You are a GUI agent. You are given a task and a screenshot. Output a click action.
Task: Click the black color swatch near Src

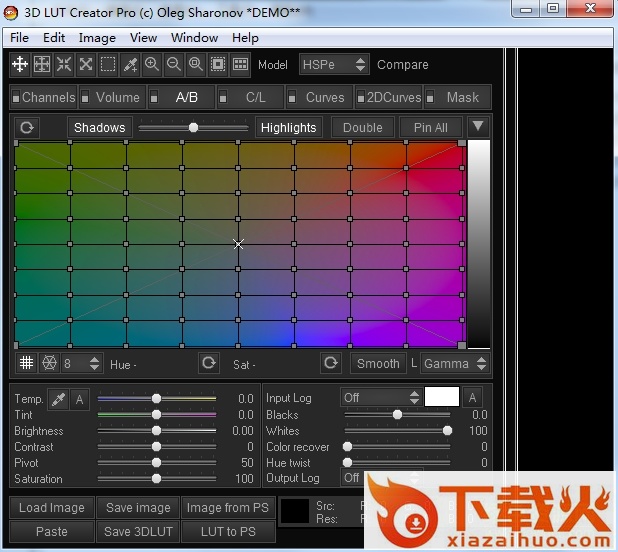294,511
